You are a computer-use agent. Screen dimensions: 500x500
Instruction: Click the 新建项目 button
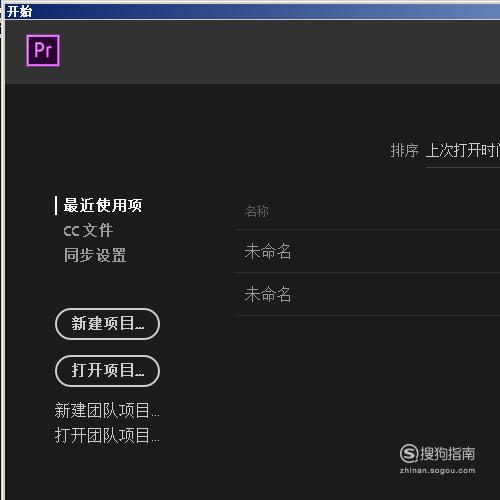[x=107, y=324]
